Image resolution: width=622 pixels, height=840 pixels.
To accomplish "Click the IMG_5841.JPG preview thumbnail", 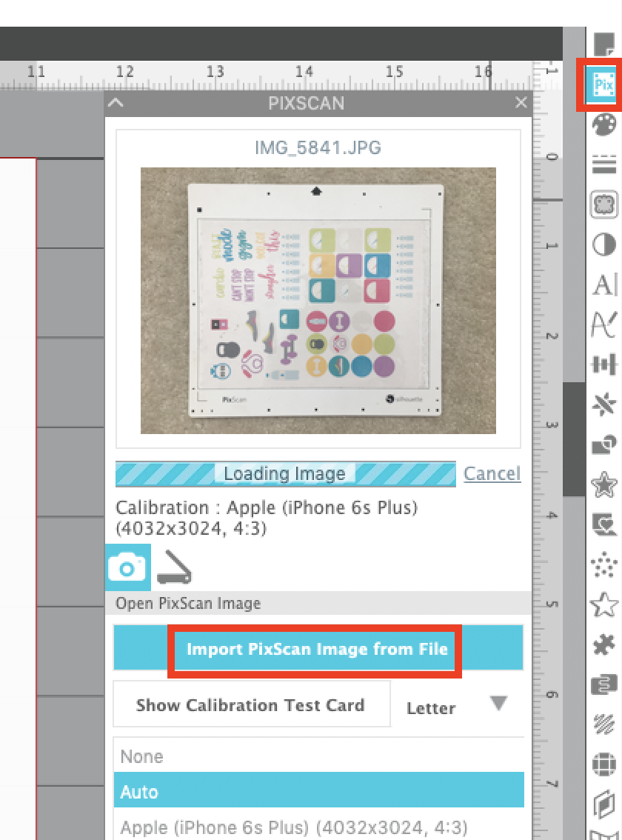I will click(x=318, y=301).
